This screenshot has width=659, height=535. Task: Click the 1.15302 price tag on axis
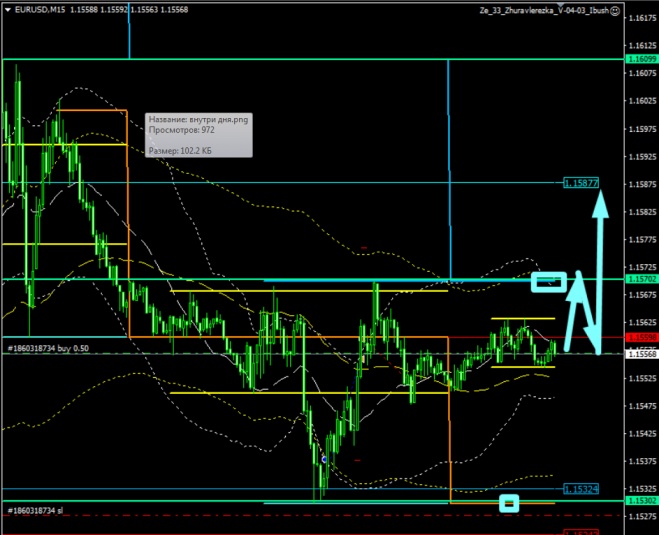point(640,500)
